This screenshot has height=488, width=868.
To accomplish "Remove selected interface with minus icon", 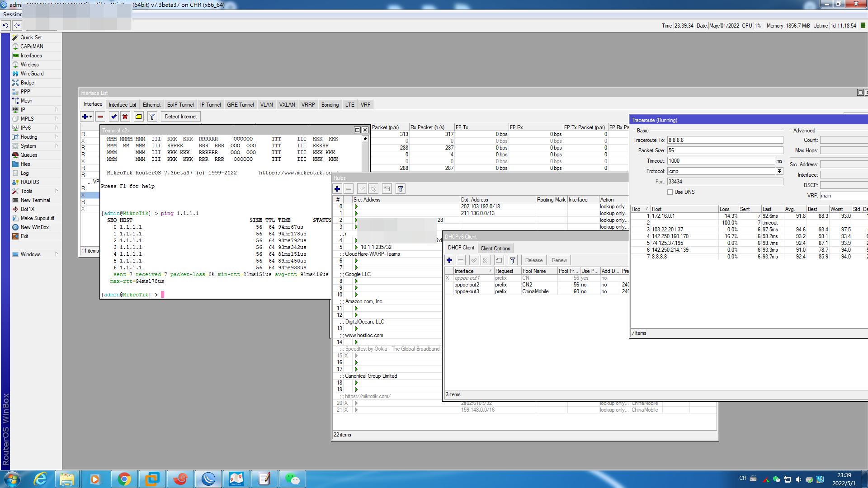I will pyautogui.click(x=100, y=117).
